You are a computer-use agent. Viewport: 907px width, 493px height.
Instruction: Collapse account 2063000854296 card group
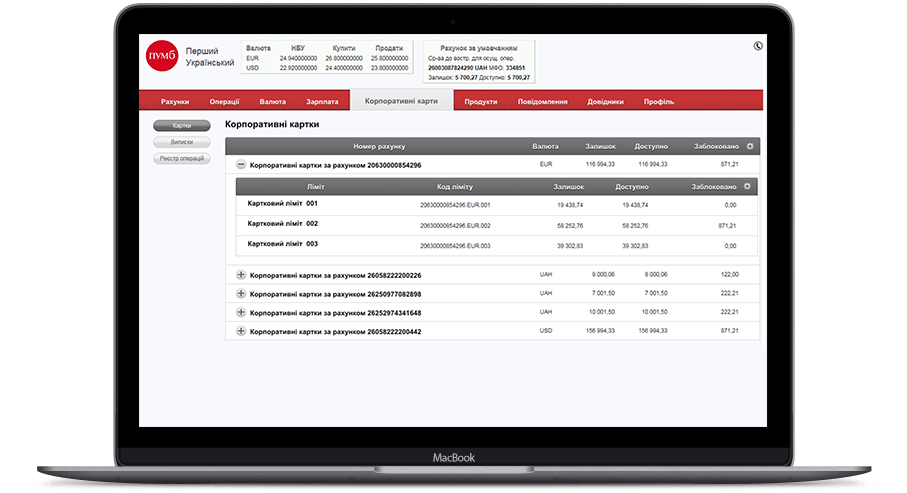(241, 165)
